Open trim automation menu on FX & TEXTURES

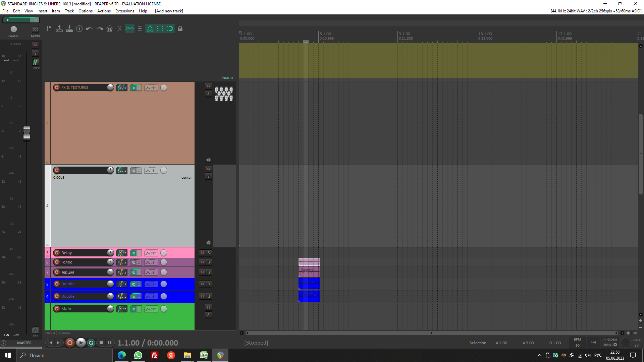coord(151,88)
